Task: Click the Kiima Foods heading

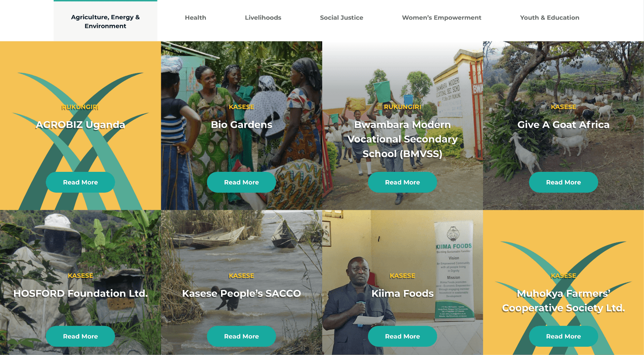Action: click(402, 294)
